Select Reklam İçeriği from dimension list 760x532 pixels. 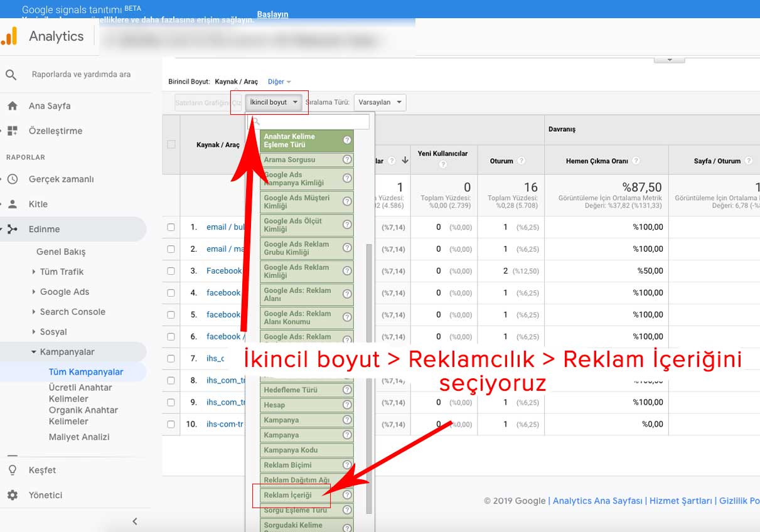click(x=307, y=495)
